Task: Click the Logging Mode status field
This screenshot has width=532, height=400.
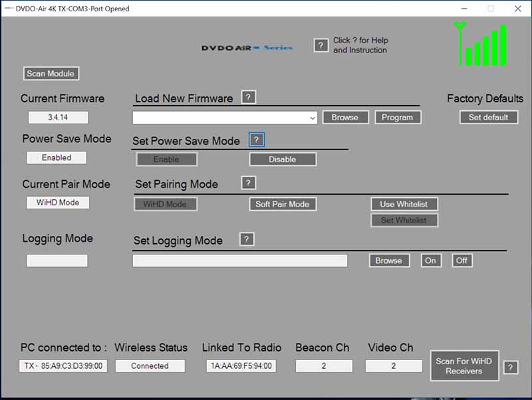Action: point(57,260)
